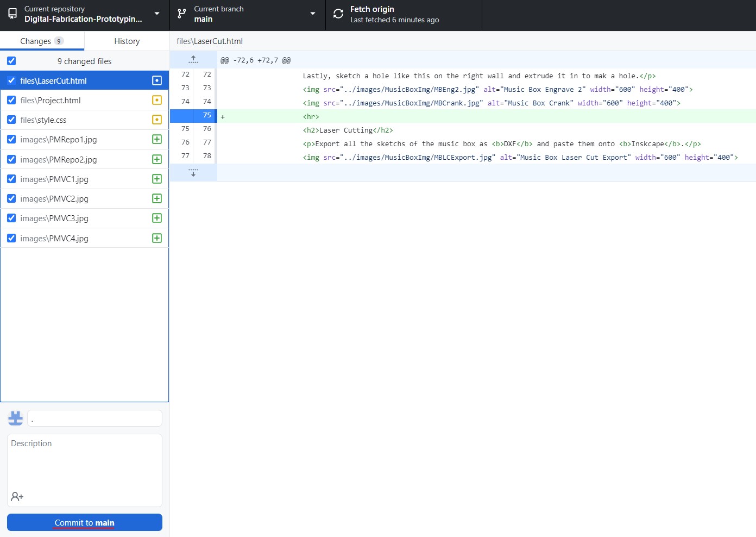Image resolution: width=756 pixels, height=537 pixels.
Task: Uncheck images\PMVC1.jpg checkbox
Action: point(11,179)
